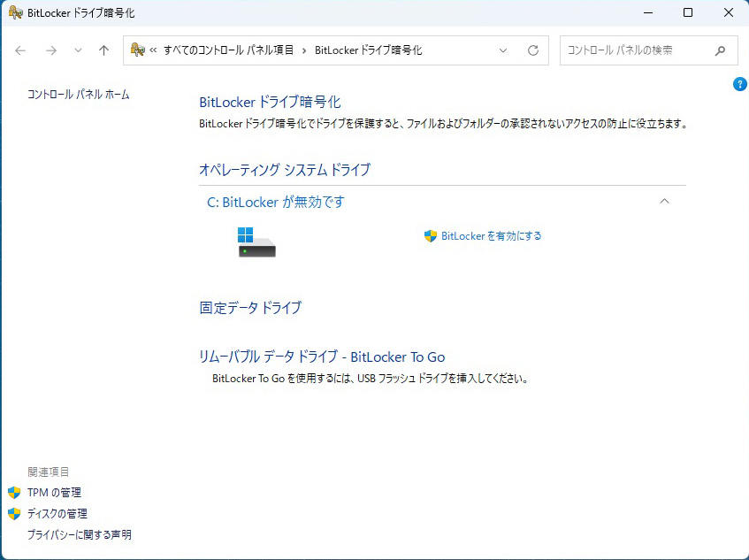Select the C: drive icon under the drive section
Screen dimensions: 749x560
255,242
